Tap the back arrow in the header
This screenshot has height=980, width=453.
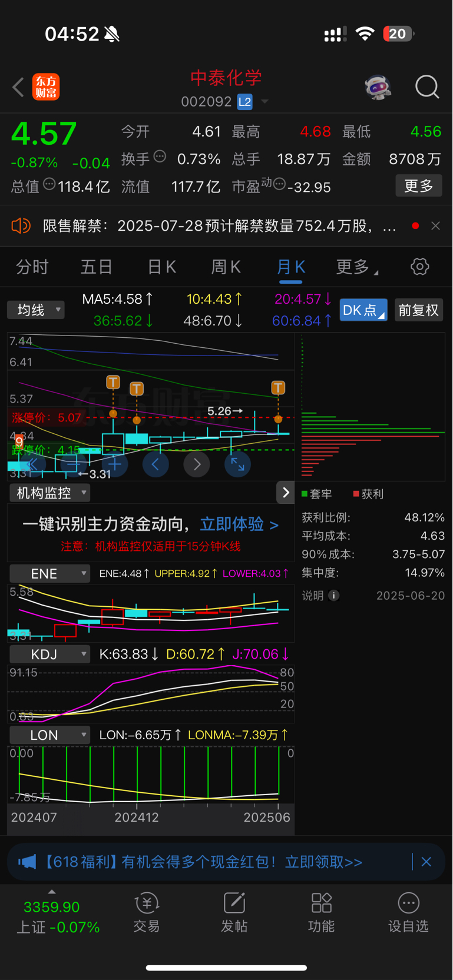point(18,88)
